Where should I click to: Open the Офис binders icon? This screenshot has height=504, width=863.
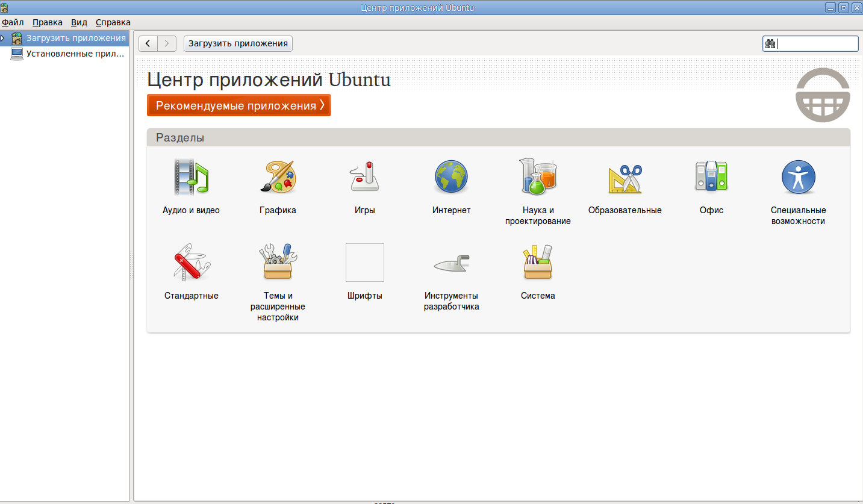point(711,176)
